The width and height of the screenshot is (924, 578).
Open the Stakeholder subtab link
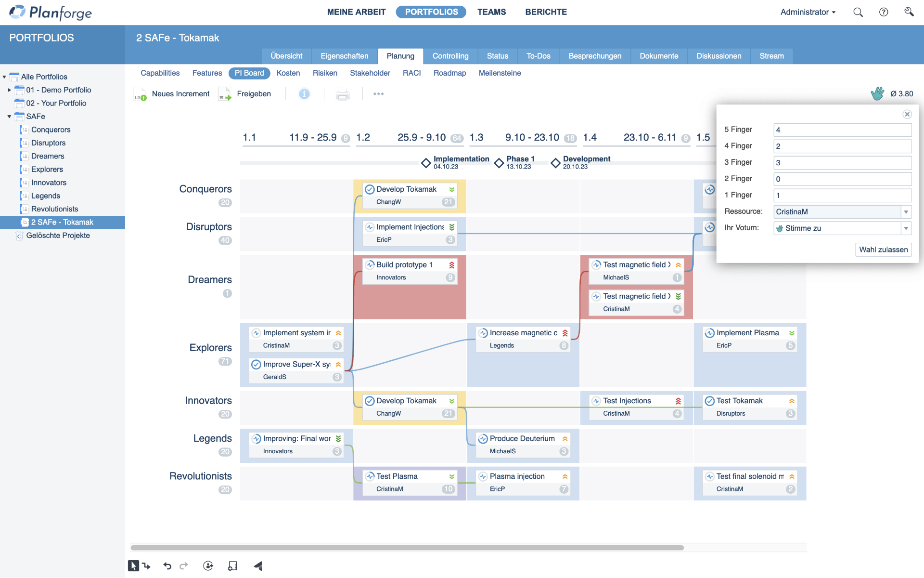click(370, 73)
